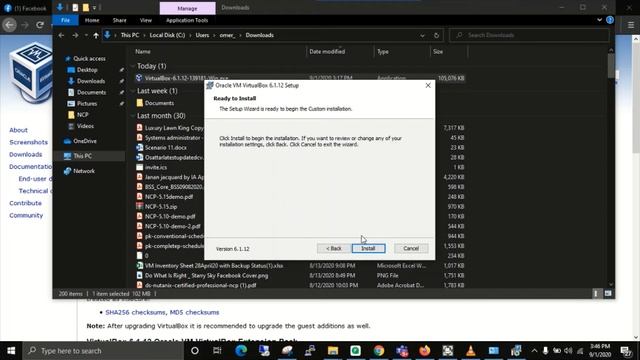
Task: Go back in File Explorer navigation
Action: click(61, 36)
